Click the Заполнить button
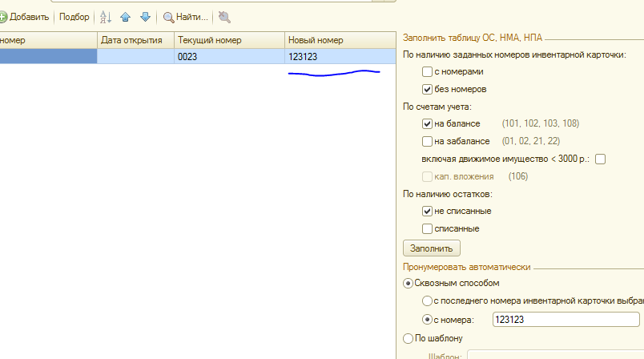Screen dimensions: 644x359 (431, 248)
